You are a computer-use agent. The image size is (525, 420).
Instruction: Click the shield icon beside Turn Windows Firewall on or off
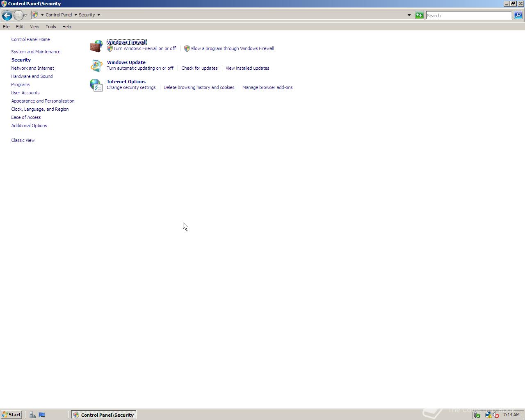pyautogui.click(x=110, y=48)
